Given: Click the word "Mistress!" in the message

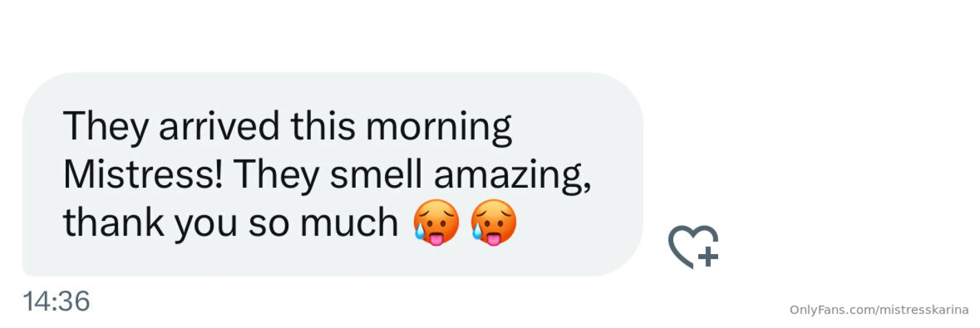Looking at the screenshot, I should (143, 174).
